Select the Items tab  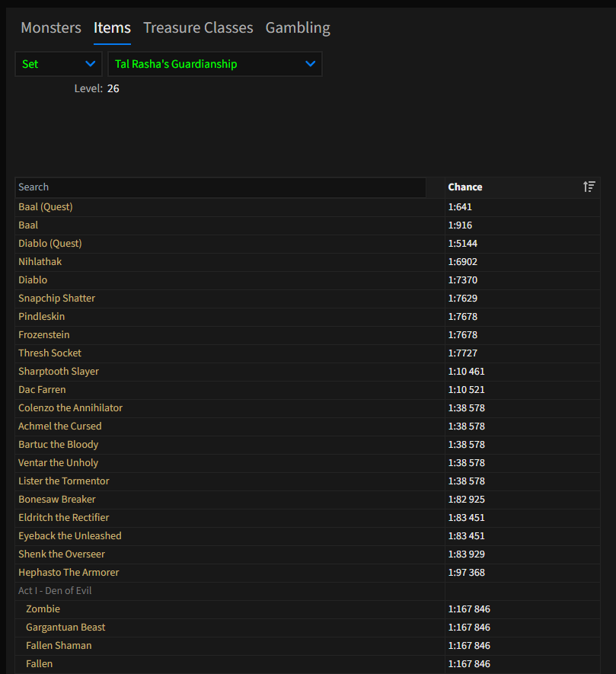(112, 28)
